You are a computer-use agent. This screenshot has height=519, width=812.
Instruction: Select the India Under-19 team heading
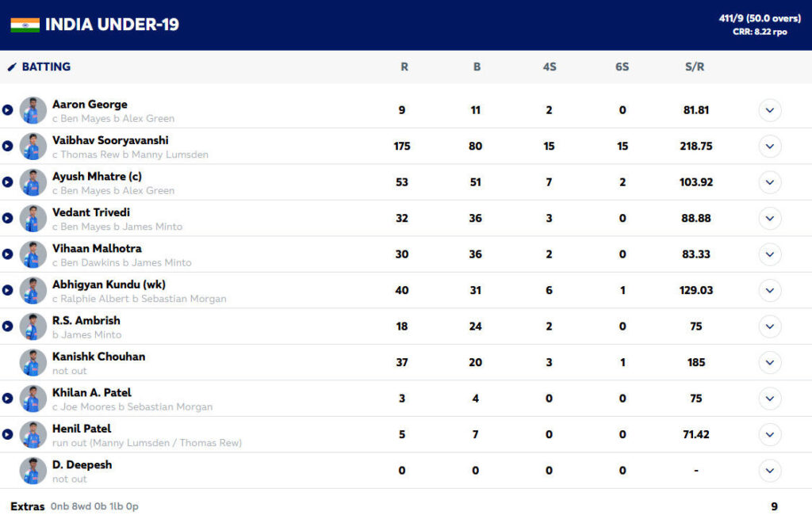pos(112,25)
